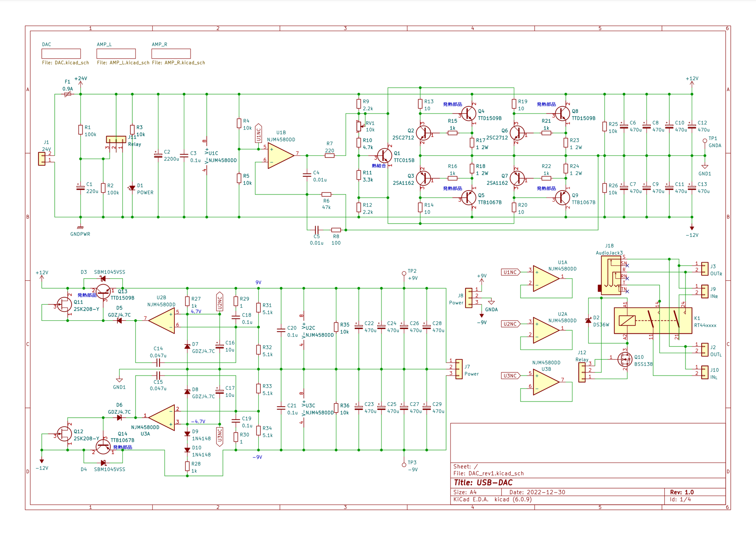The height and width of the screenshot is (535, 756).
Task: Click the GND1 ground symbol near C15
Action: coord(119,380)
